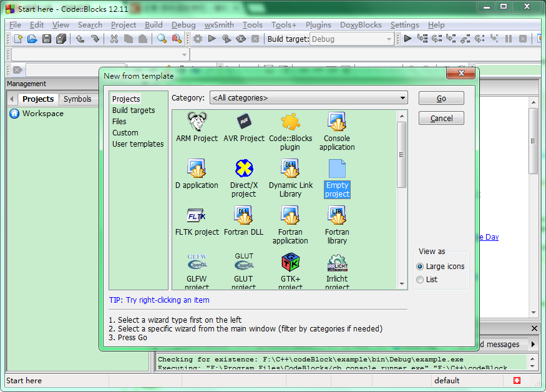Viewport: 546px width, 392px height.
Task: Pick the GTK+ project template
Action: click(x=290, y=271)
